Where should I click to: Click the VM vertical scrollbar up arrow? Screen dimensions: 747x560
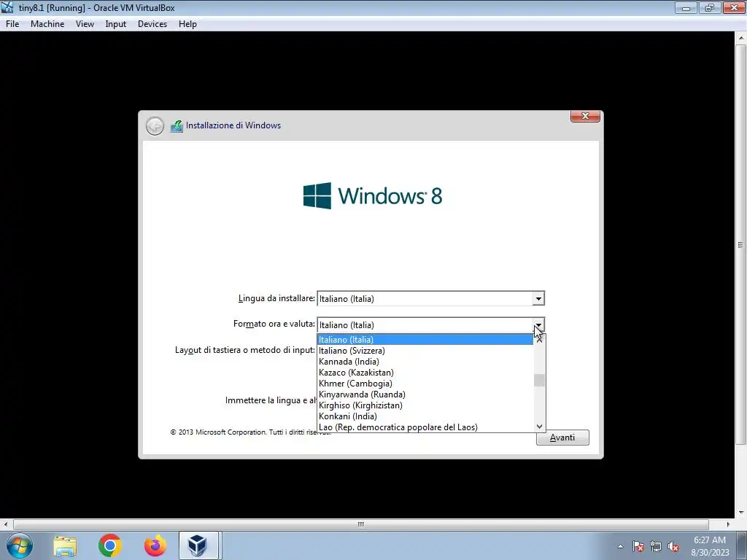pos(741,38)
